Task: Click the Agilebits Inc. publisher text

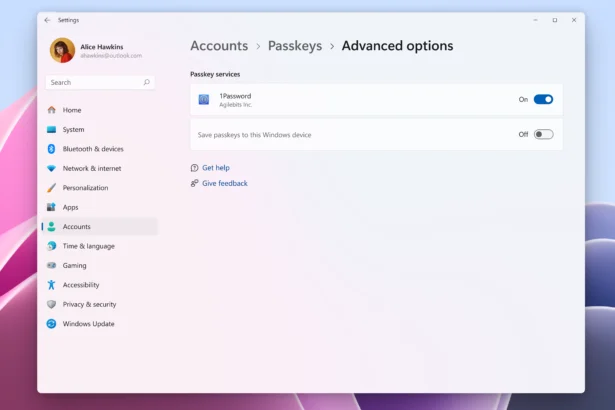Action: tap(235, 105)
